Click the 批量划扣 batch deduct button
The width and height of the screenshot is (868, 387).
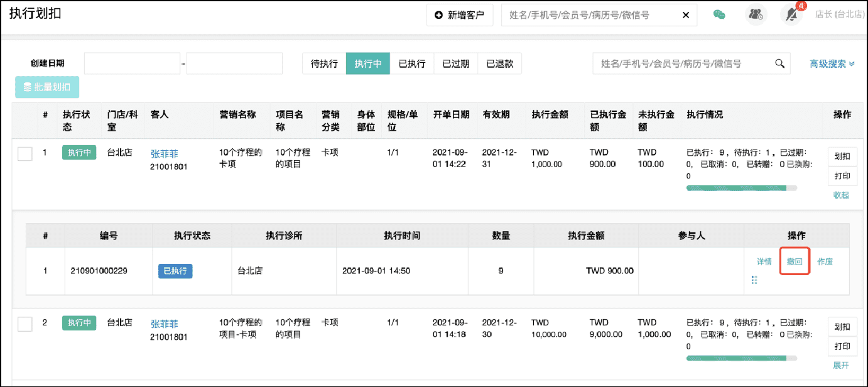point(47,87)
